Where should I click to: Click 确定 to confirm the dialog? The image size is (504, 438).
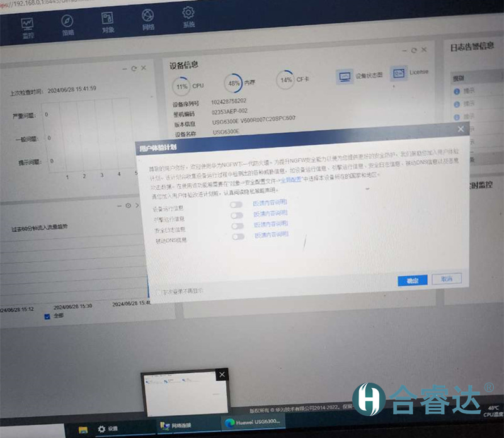click(x=413, y=280)
